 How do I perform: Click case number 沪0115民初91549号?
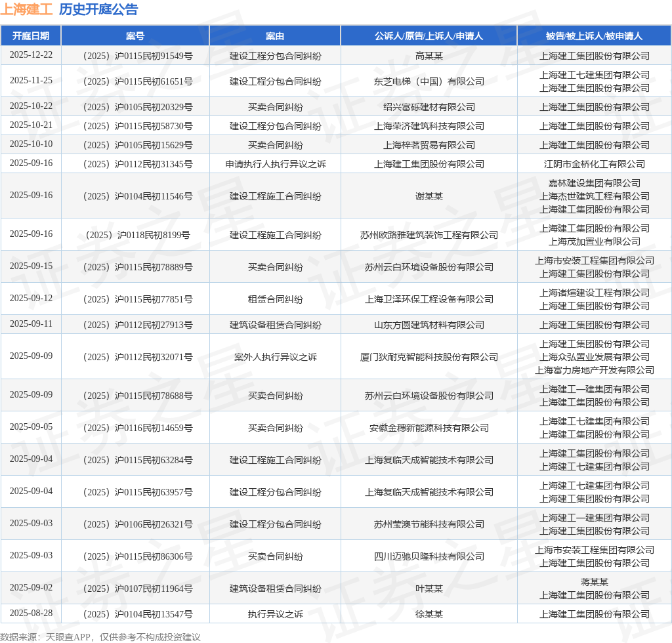click(138, 56)
